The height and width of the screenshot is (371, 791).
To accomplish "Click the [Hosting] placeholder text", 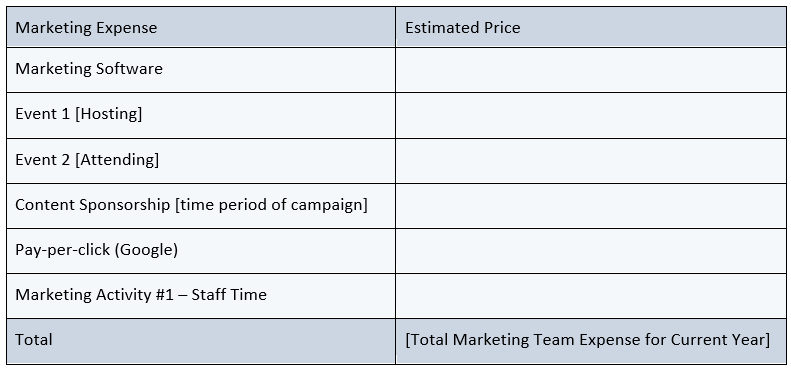I will [108, 114].
